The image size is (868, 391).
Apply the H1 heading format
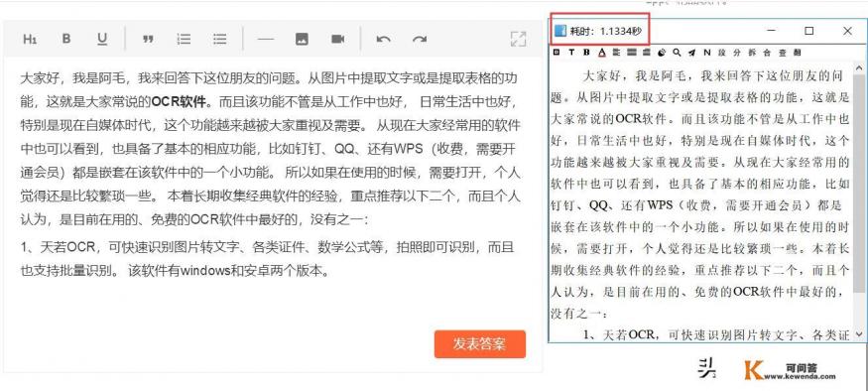[x=30, y=39]
